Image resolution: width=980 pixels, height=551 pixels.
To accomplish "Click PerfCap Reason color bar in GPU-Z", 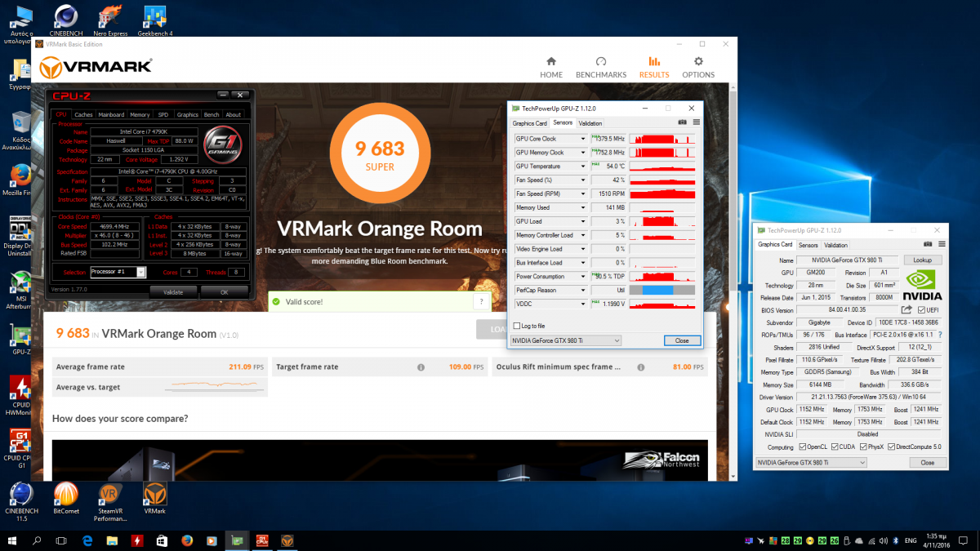I will point(662,290).
